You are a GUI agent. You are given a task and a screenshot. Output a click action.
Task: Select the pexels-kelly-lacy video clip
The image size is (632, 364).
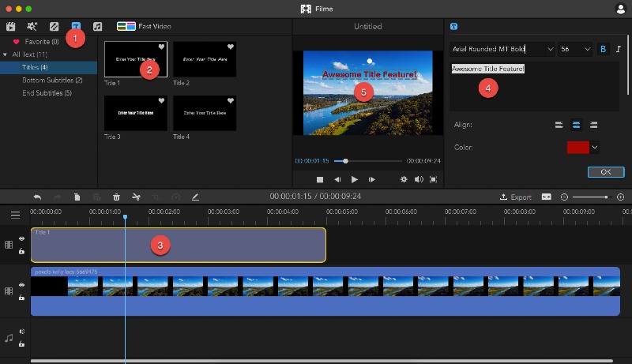(325, 291)
